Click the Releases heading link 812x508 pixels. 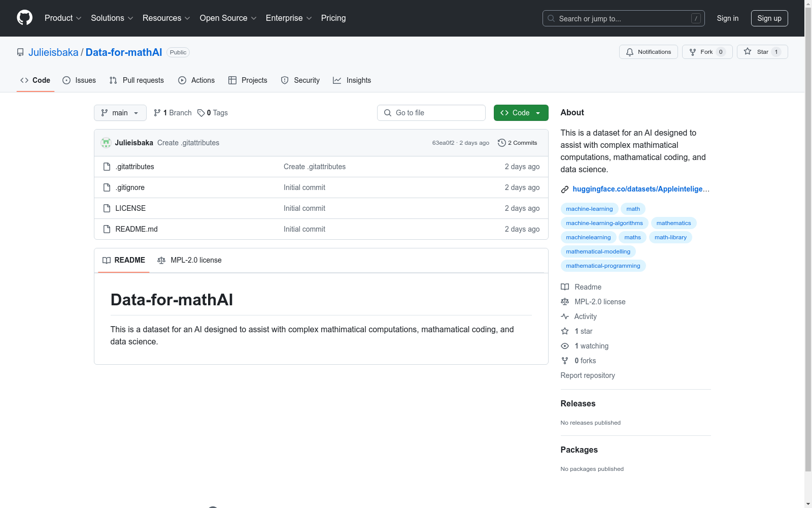click(578, 403)
